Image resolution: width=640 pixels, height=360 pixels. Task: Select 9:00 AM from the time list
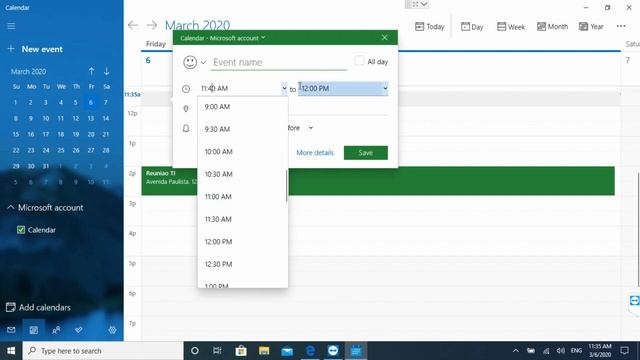(x=243, y=107)
